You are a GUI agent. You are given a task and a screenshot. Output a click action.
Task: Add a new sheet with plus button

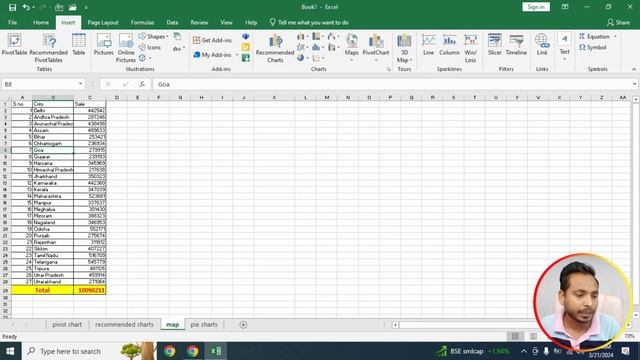coord(243,324)
